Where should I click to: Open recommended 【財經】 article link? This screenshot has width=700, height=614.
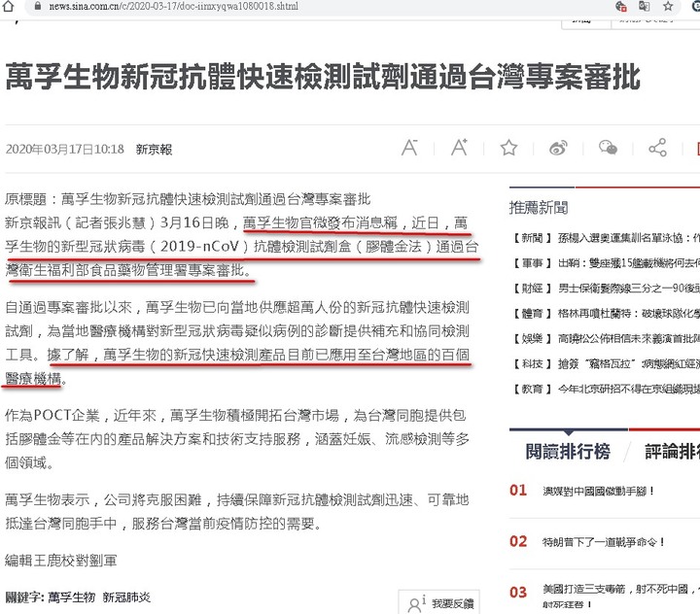(606, 289)
